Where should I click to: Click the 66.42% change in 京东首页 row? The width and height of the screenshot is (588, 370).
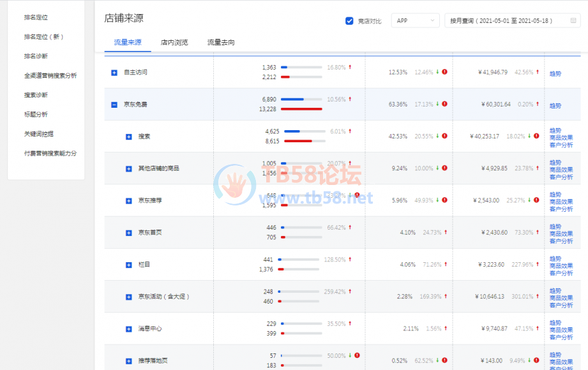[336, 228]
